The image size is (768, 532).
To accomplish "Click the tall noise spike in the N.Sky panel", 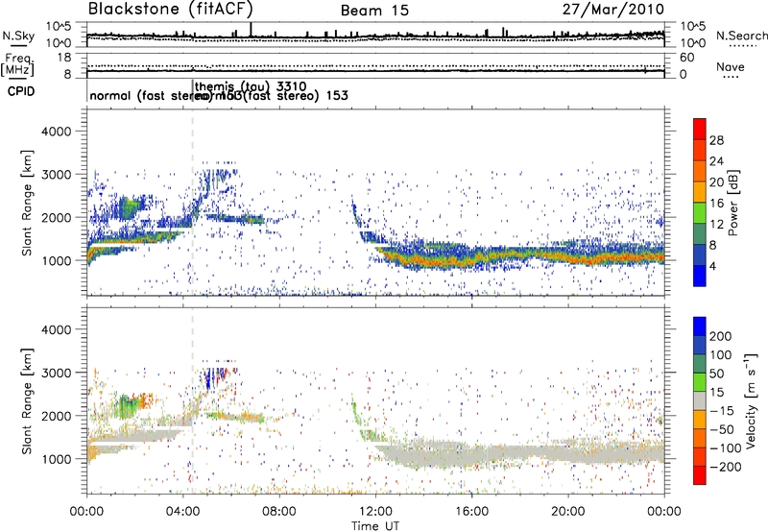I will tap(251, 30).
